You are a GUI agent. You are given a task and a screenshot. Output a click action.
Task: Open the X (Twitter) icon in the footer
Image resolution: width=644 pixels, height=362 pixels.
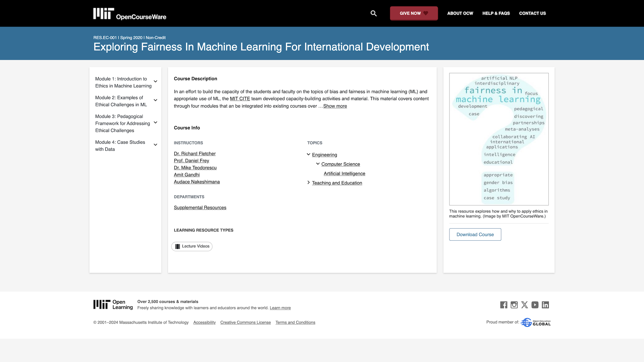click(x=525, y=305)
